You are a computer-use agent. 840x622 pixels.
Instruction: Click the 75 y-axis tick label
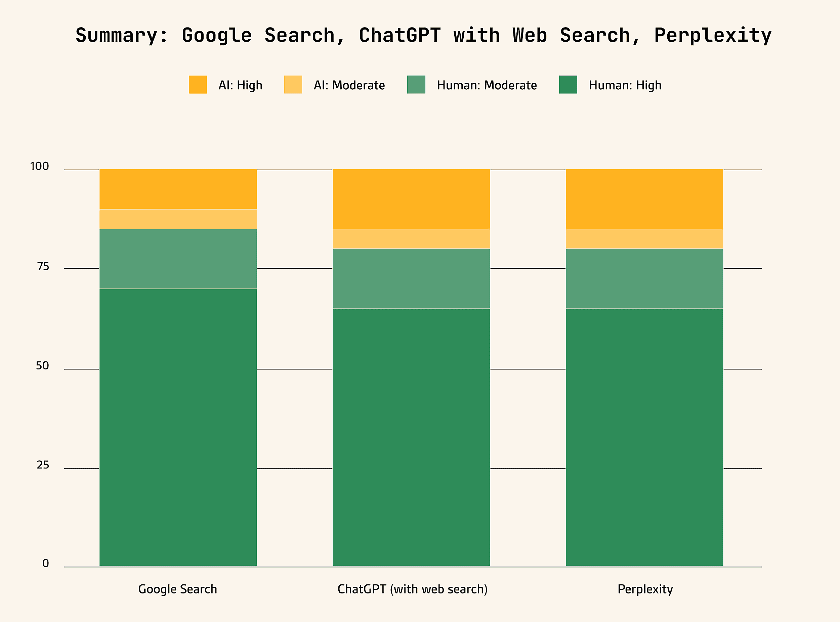point(43,267)
